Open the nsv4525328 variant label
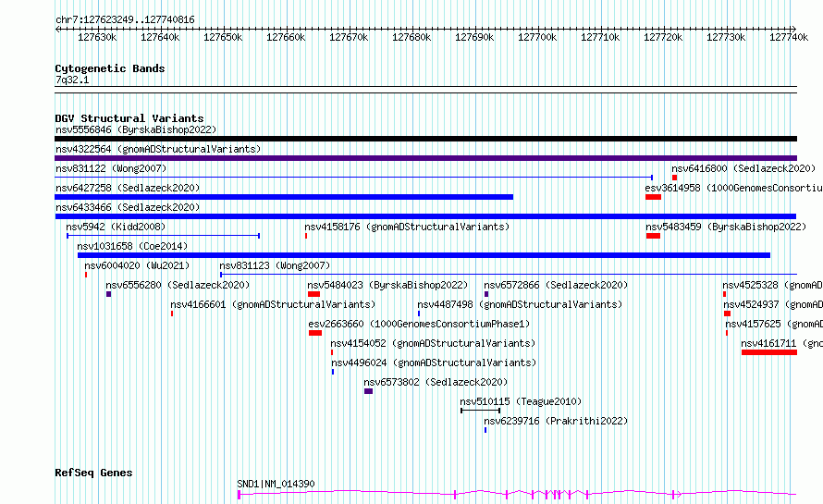The image size is (823, 504). point(773,285)
